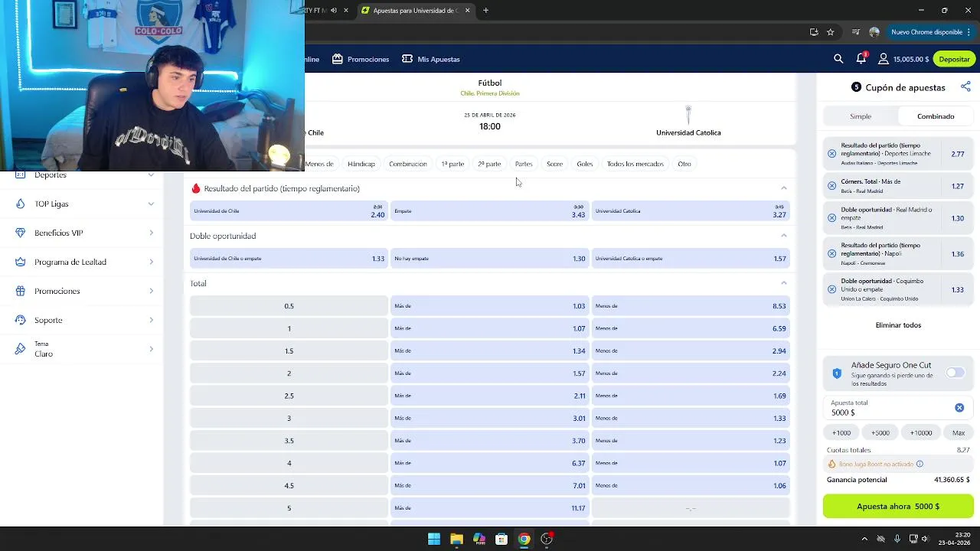
Task: Click the microphone tray icon
Action: pos(897,540)
